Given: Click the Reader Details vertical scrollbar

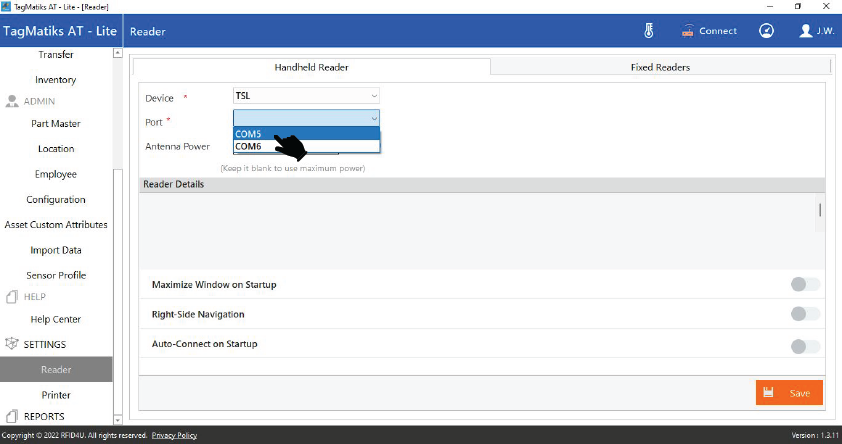Looking at the screenshot, I should tap(820, 210).
